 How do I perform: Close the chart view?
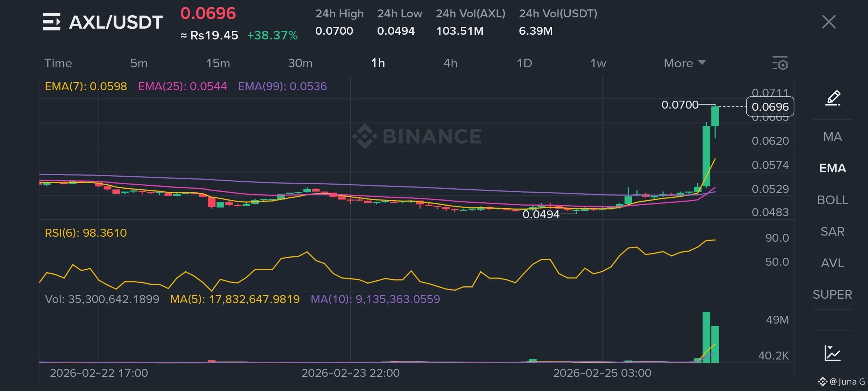(x=829, y=22)
